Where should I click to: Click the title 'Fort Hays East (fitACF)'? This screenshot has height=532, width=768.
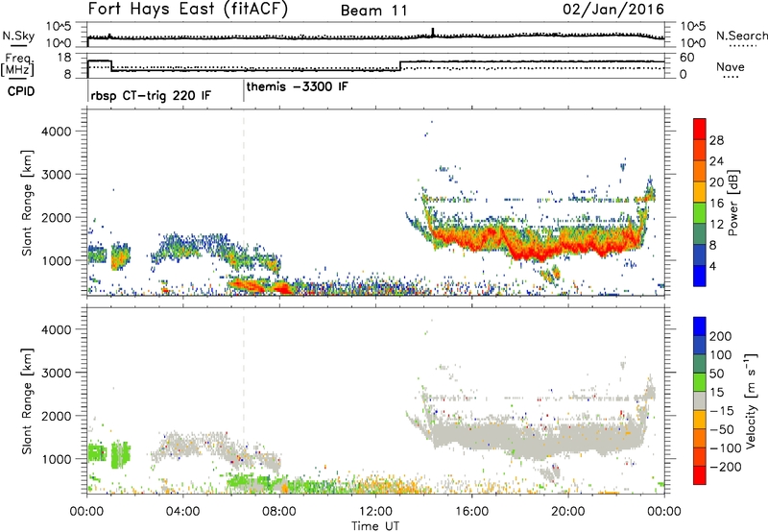187,10
